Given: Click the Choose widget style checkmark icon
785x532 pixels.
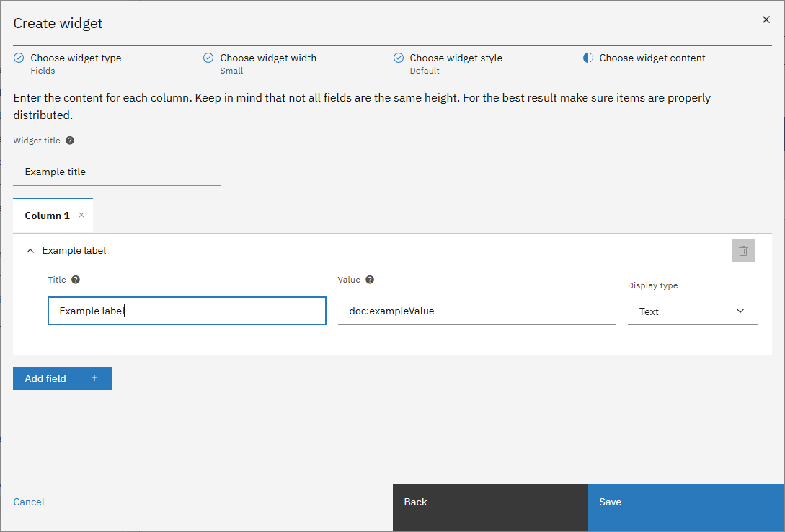Looking at the screenshot, I should tap(398, 58).
